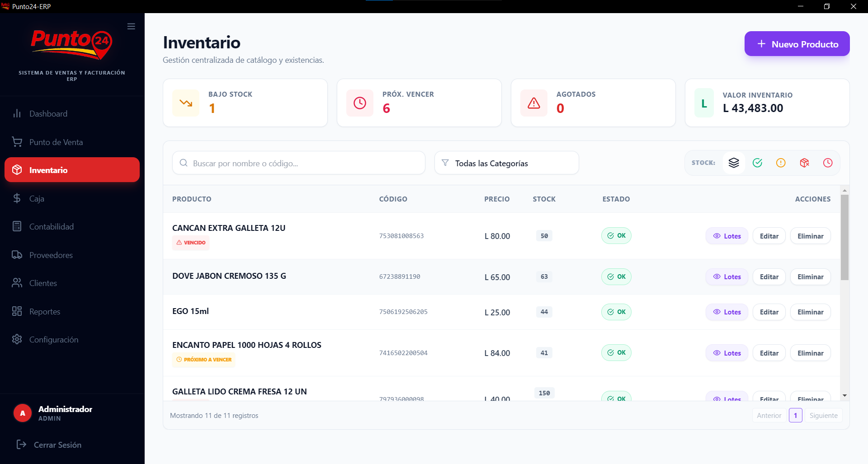Toggle the VENCIDO badge on CANCAN EXTRA GALLETA
Viewport: 868px width, 464px height.
[191, 243]
